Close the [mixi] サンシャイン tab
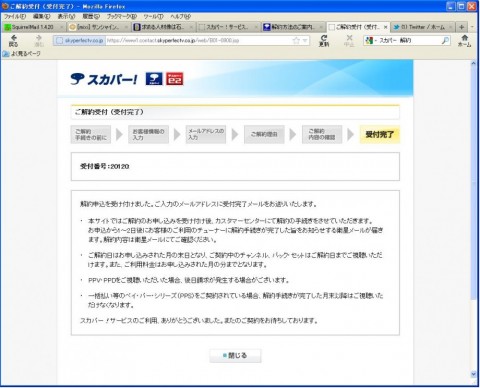The image size is (480, 388). [x=126, y=27]
